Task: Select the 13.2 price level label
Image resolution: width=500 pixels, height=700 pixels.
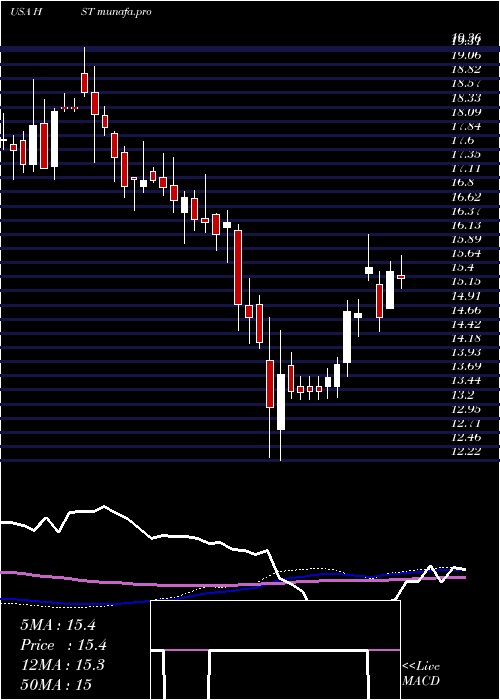Action: (463, 395)
